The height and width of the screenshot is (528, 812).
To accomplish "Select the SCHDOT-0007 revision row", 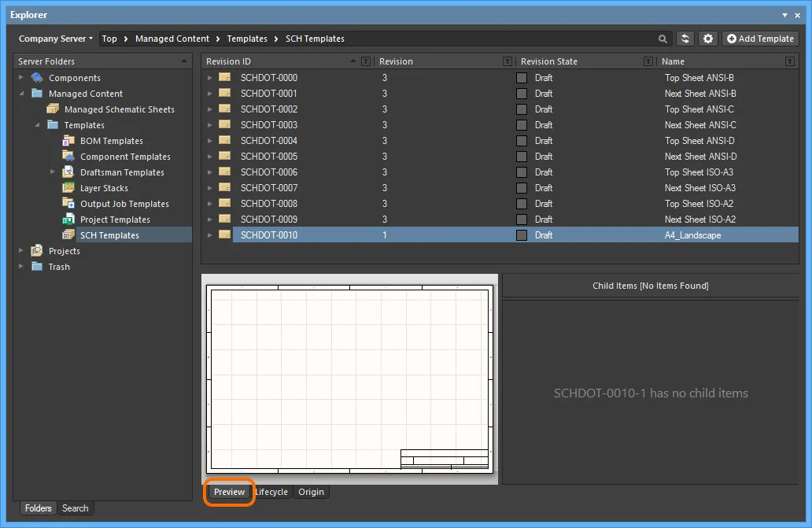I will [x=500, y=188].
